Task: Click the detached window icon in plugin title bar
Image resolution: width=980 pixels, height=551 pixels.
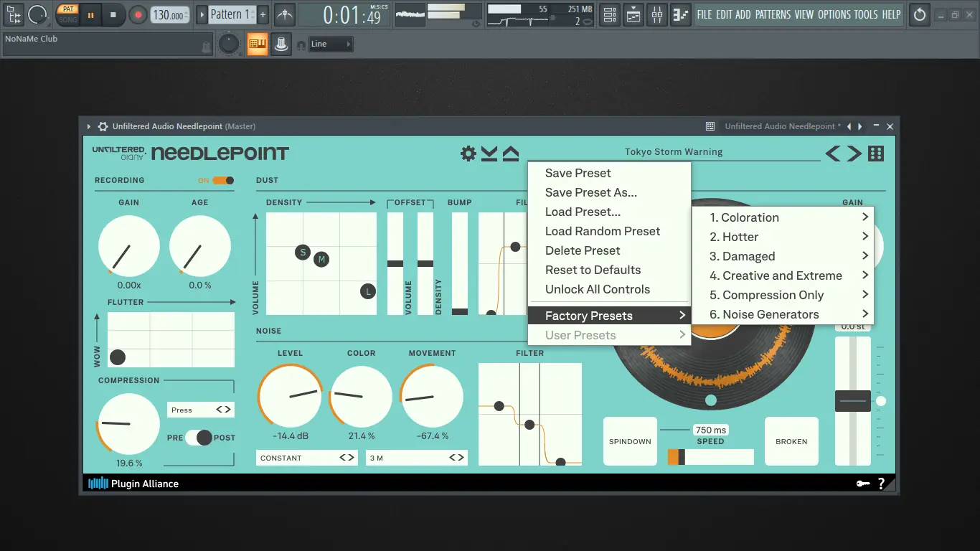Action: pos(710,126)
